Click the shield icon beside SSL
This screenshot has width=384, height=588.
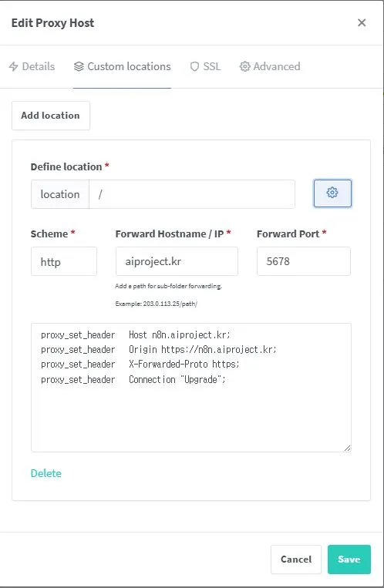point(194,66)
